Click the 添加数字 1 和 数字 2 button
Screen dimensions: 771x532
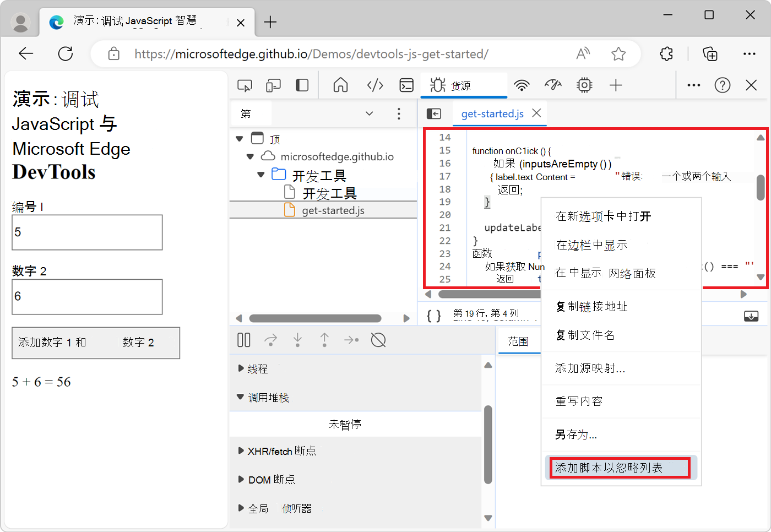[96, 343]
